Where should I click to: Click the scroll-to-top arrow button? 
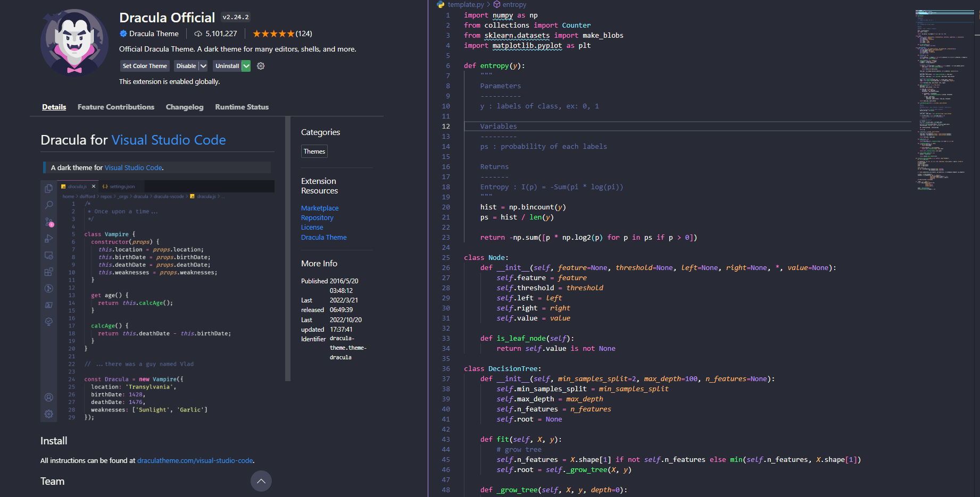coord(261,481)
